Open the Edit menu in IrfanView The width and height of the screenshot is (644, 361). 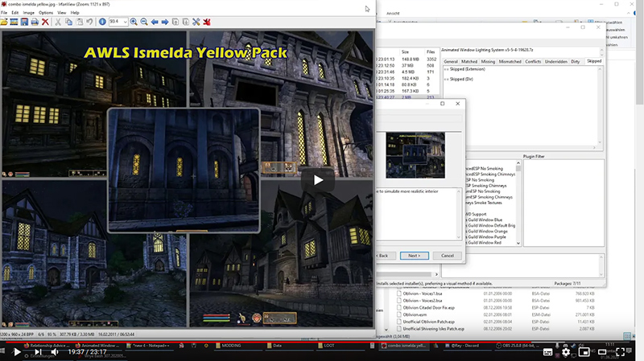14,13
